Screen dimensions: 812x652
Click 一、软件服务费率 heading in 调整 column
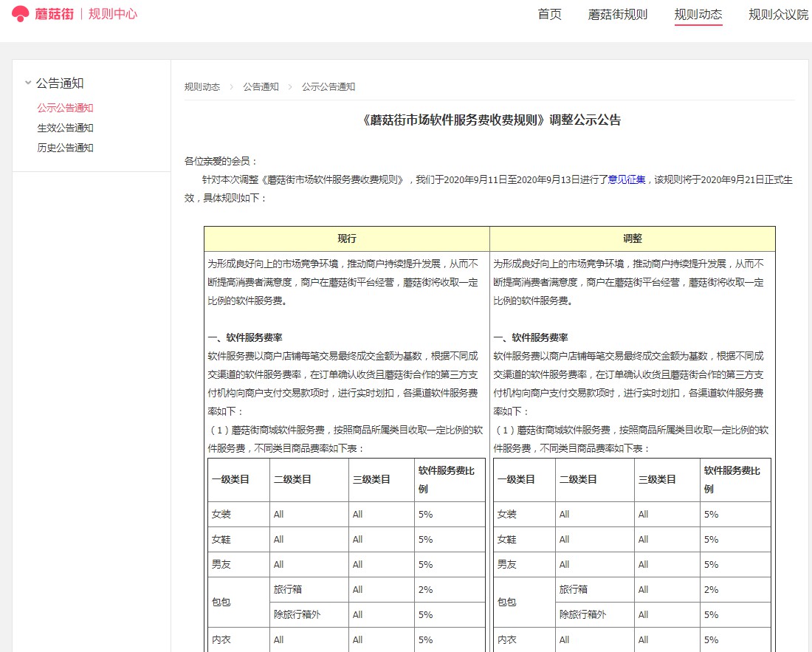(531, 337)
